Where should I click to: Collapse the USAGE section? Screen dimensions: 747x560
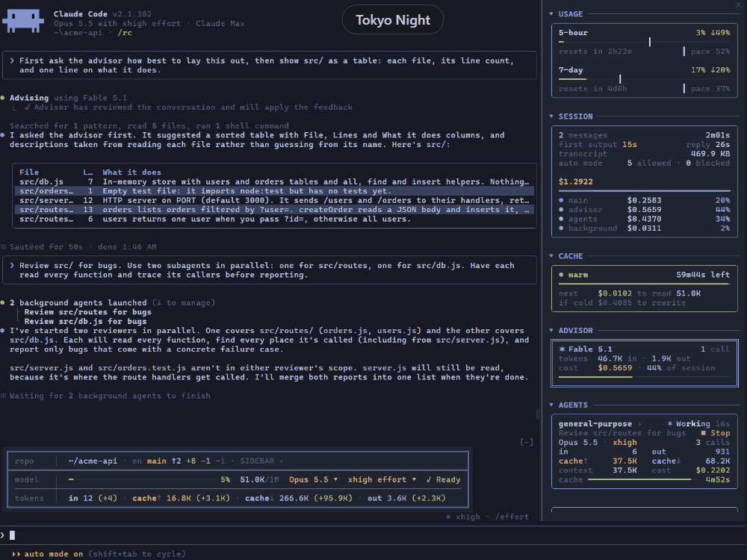coord(551,13)
